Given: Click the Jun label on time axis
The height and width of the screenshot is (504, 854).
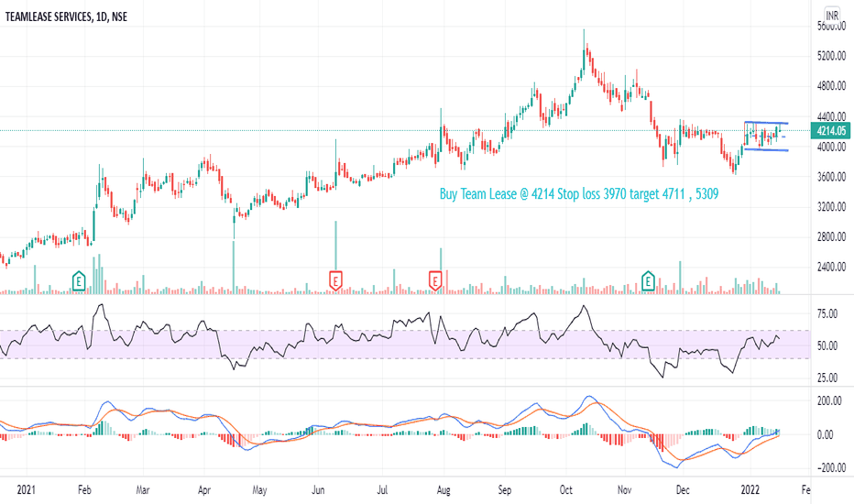Looking at the screenshot, I should 318,490.
